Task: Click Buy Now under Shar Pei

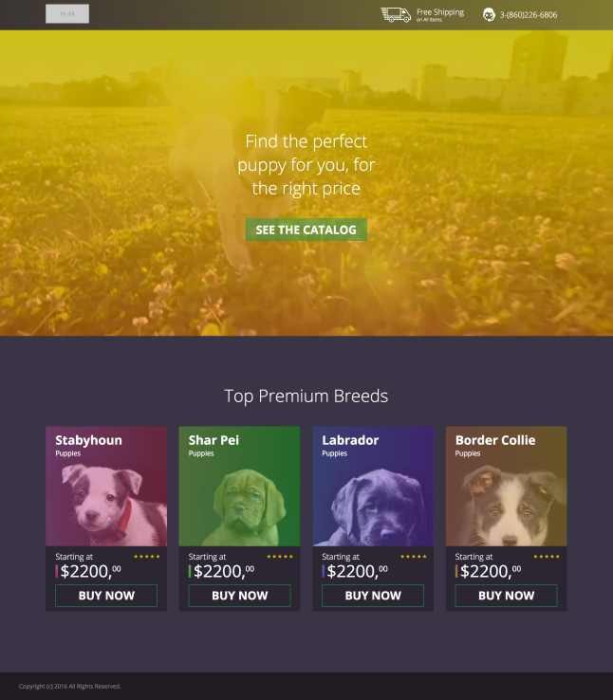Action: (239, 596)
